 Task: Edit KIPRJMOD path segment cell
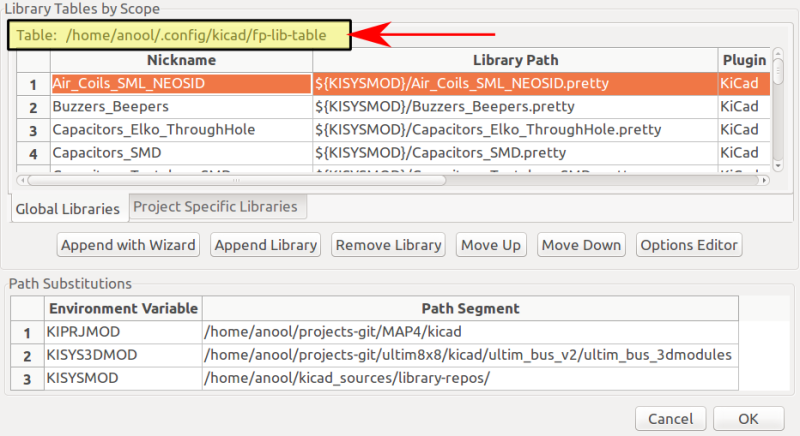(x=470, y=331)
